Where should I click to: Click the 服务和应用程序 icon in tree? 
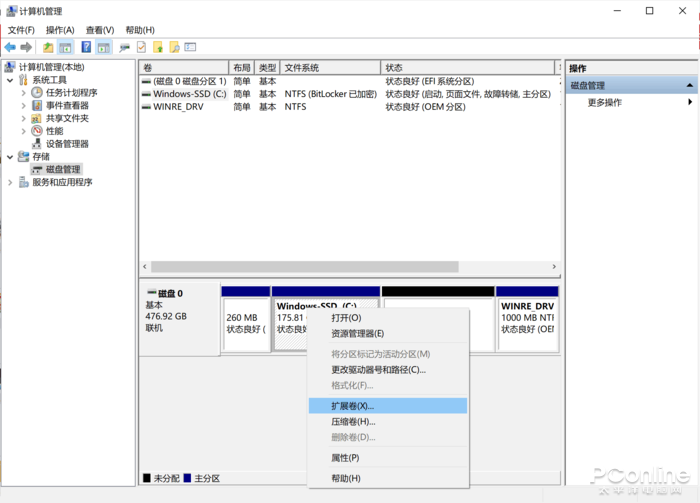[24, 182]
